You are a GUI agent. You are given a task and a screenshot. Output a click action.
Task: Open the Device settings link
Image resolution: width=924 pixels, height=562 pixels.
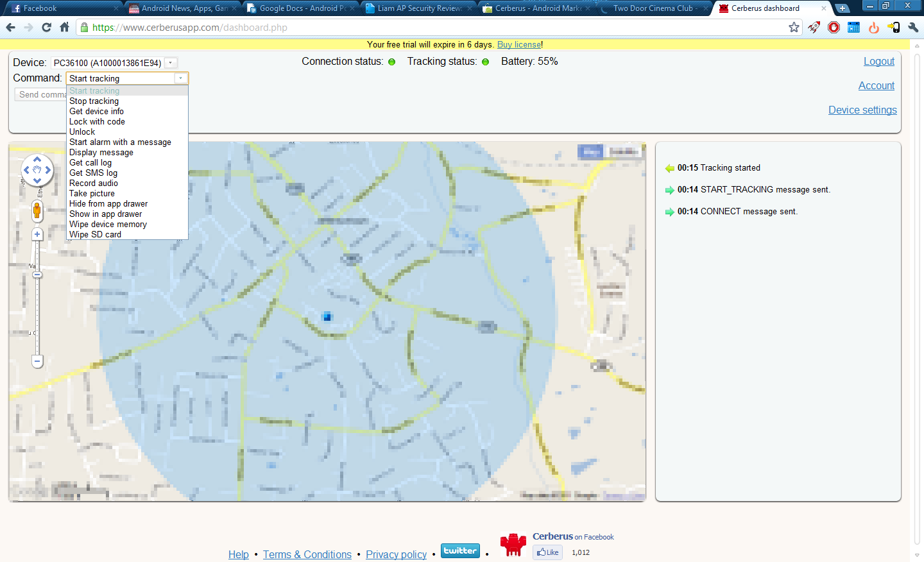[862, 110]
